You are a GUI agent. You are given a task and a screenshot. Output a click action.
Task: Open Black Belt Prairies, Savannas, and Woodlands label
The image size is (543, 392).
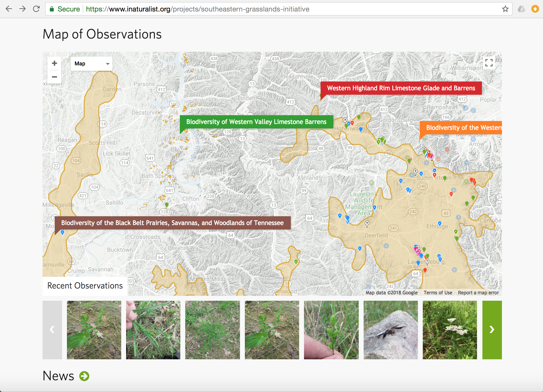(x=172, y=223)
